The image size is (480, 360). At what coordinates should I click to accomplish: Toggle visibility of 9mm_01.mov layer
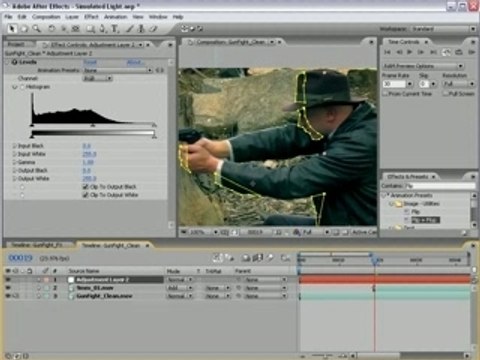pyautogui.click(x=8, y=288)
